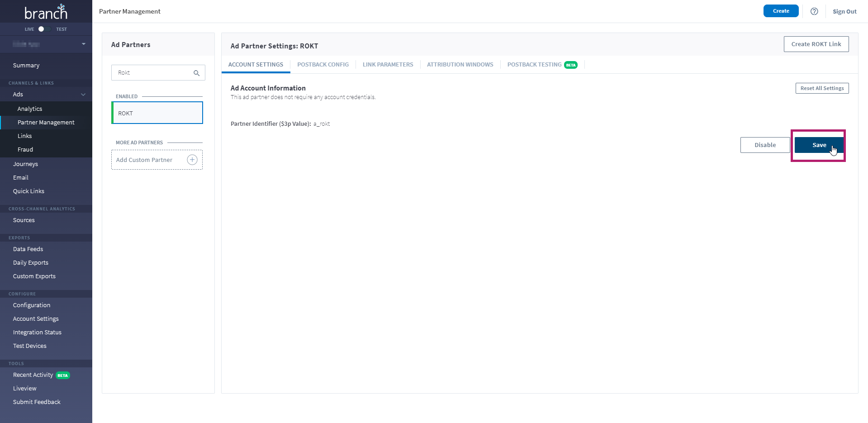Click Reset All Settings
This screenshot has height=423, width=868.
[822, 88]
